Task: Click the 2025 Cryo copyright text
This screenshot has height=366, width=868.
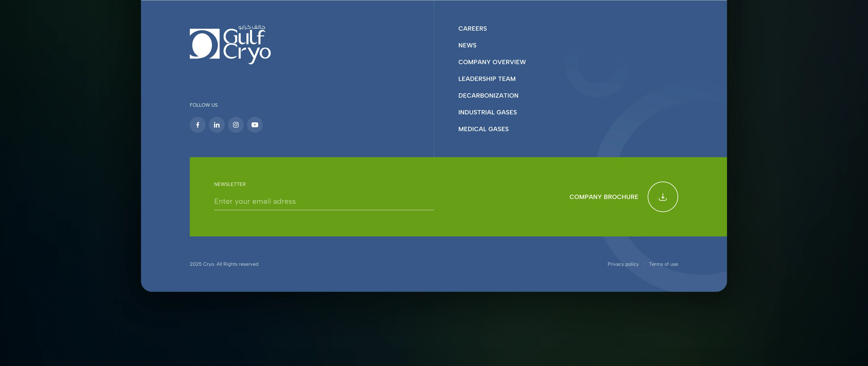Action: click(224, 264)
